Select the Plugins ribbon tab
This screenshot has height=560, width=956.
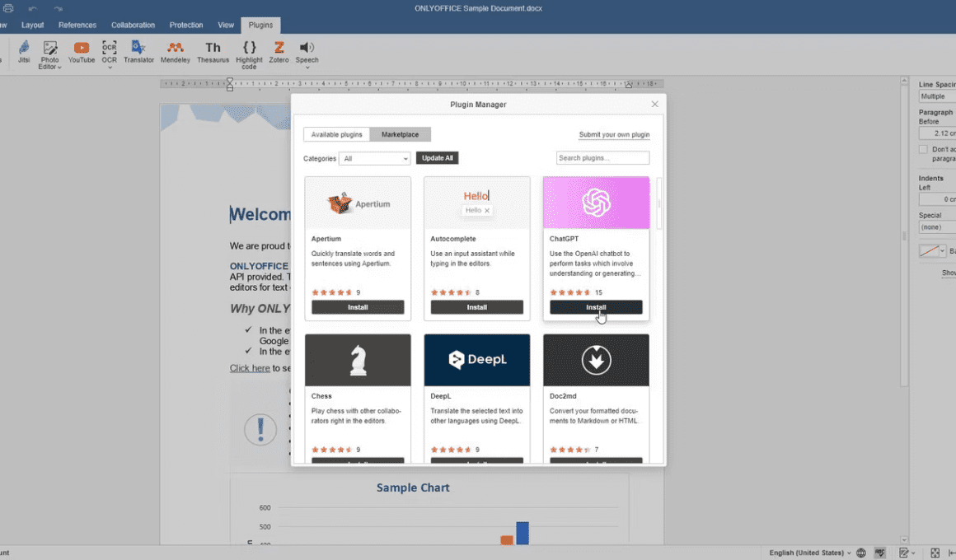(260, 25)
